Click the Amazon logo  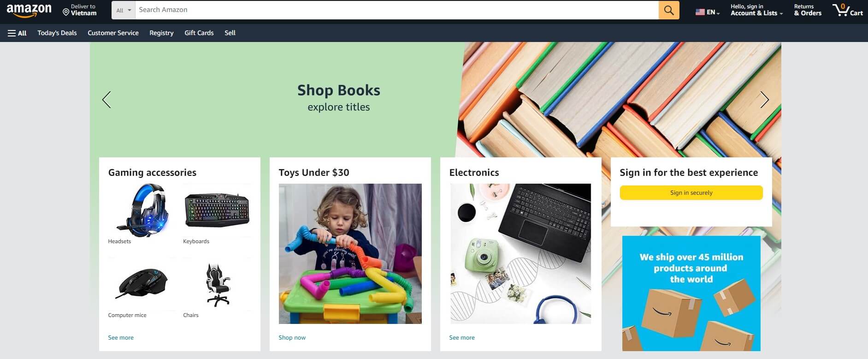29,10
